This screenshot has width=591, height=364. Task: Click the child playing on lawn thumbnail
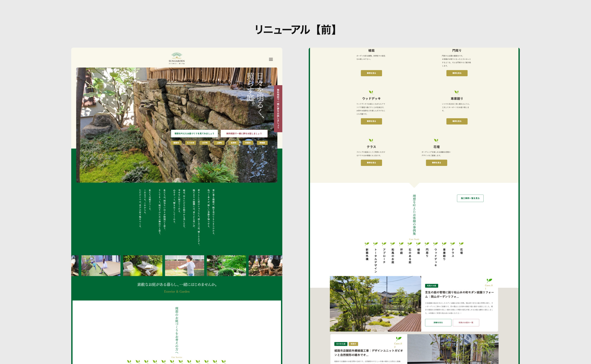coord(184,266)
